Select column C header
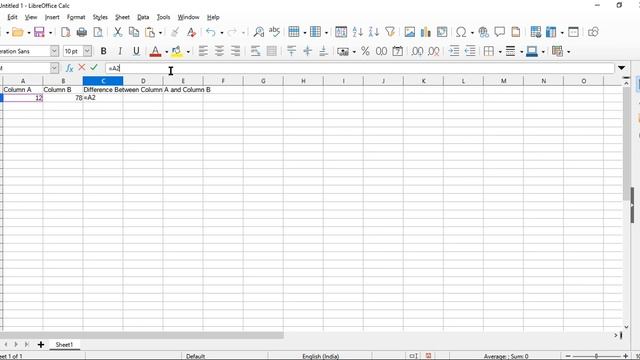640x360 pixels. [103, 81]
